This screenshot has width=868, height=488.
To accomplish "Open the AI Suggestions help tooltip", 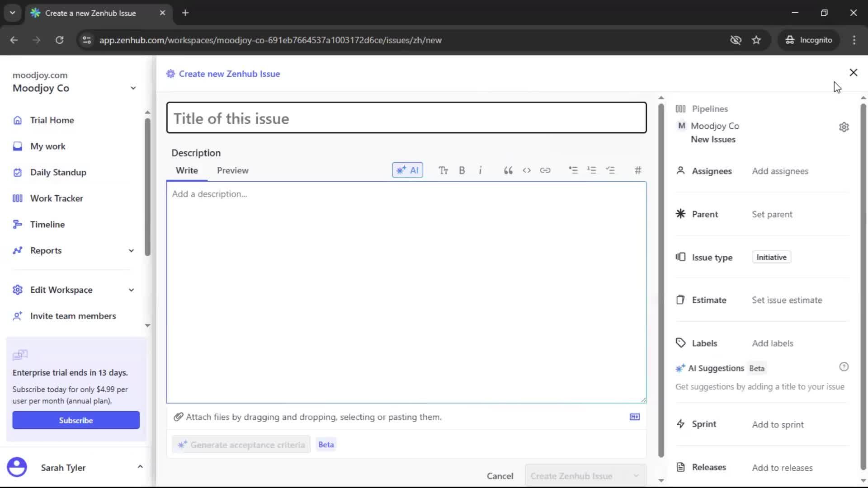I will [x=844, y=367].
